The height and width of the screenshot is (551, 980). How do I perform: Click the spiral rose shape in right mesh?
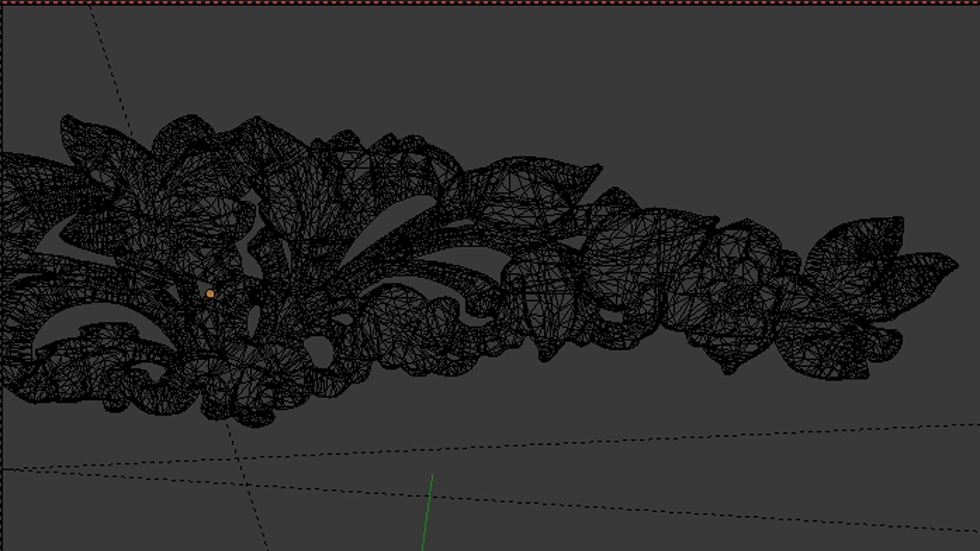pos(738,297)
